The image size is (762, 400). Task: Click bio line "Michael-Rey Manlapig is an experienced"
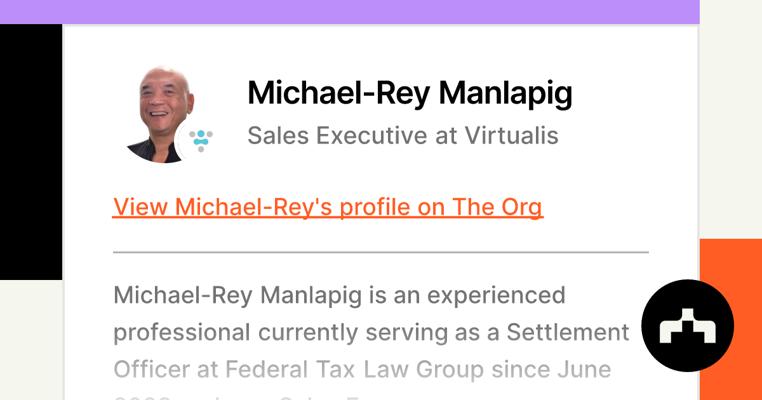339,295
